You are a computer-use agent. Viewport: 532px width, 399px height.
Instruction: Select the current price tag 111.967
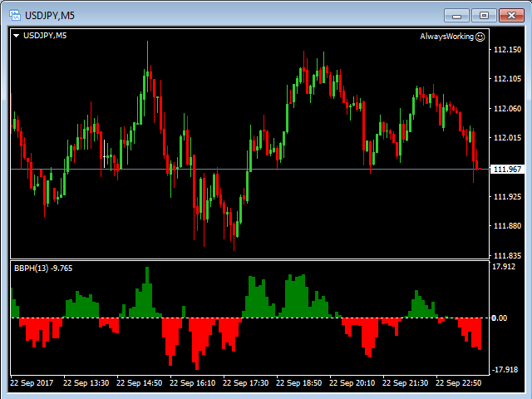point(507,170)
